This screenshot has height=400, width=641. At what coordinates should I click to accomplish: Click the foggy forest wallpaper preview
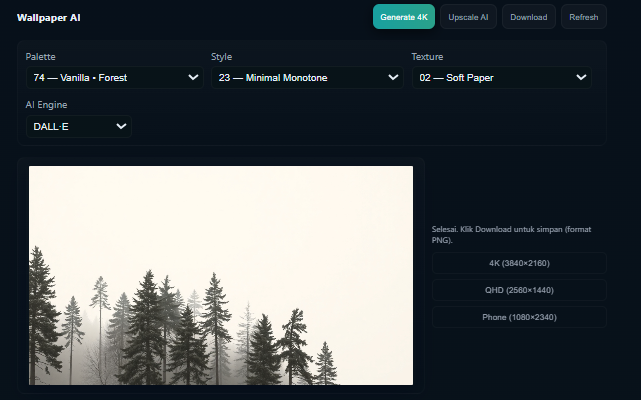(221, 275)
